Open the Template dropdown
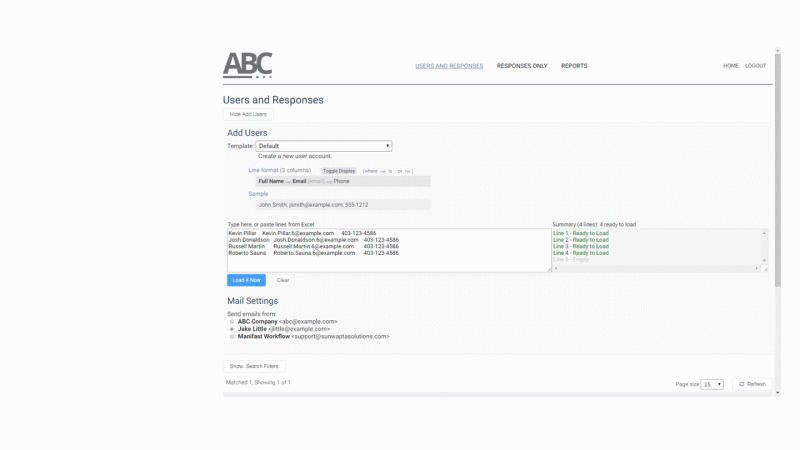 [x=324, y=146]
